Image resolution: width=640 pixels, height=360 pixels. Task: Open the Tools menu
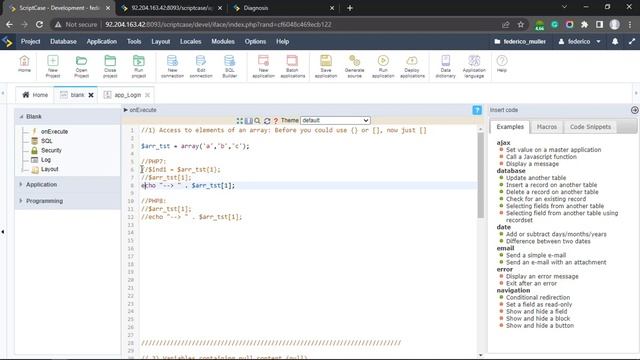tap(134, 41)
